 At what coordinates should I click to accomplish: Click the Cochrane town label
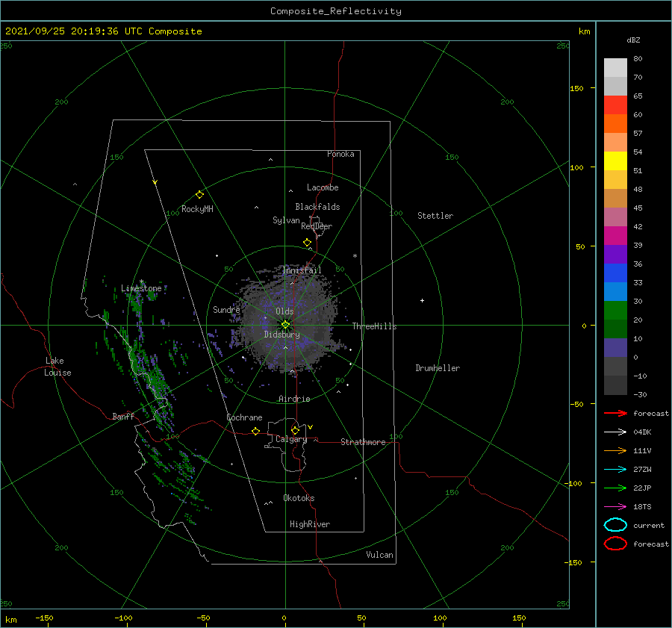244,417
